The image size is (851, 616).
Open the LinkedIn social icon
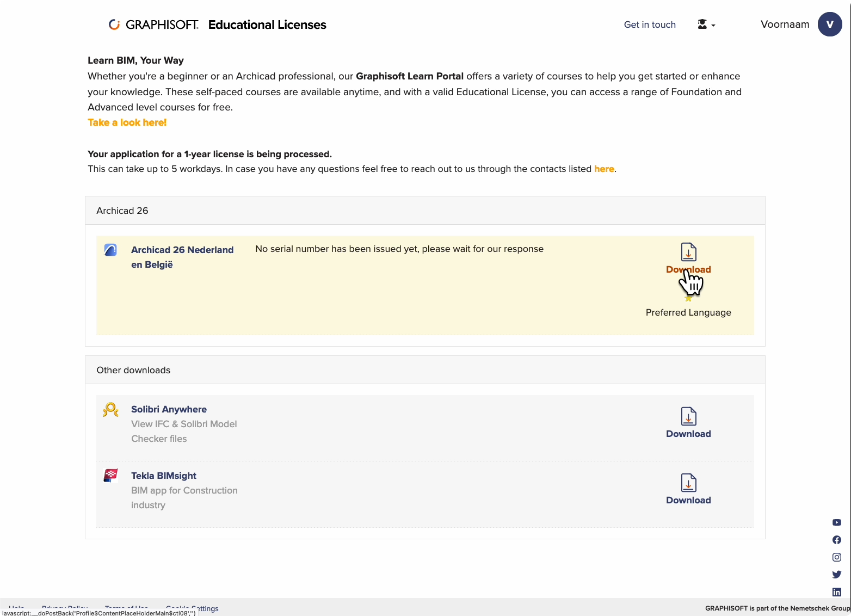(837, 592)
